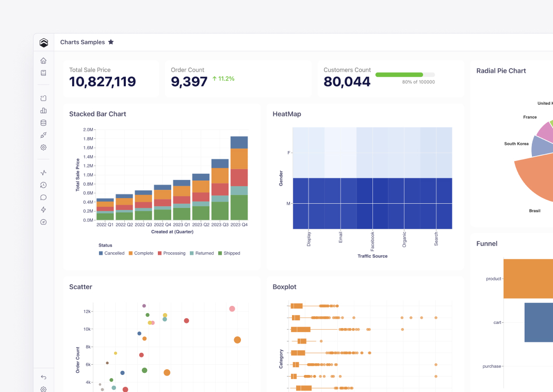Click the 'Radial Pie Chart' heading
This screenshot has width=553, height=392.
[x=501, y=71]
